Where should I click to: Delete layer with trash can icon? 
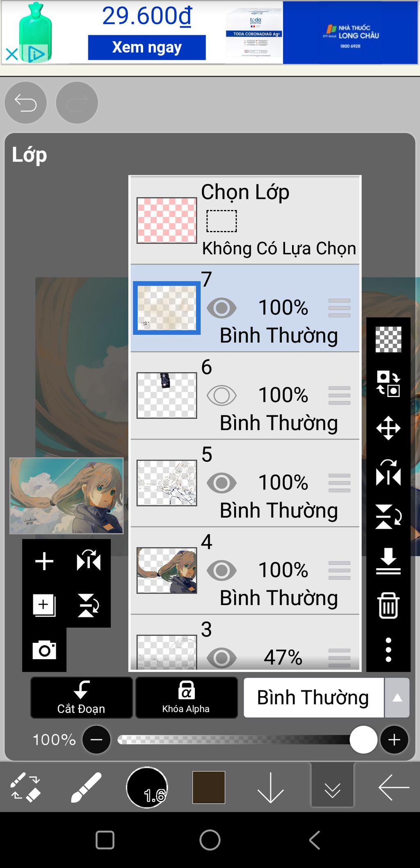point(388,605)
